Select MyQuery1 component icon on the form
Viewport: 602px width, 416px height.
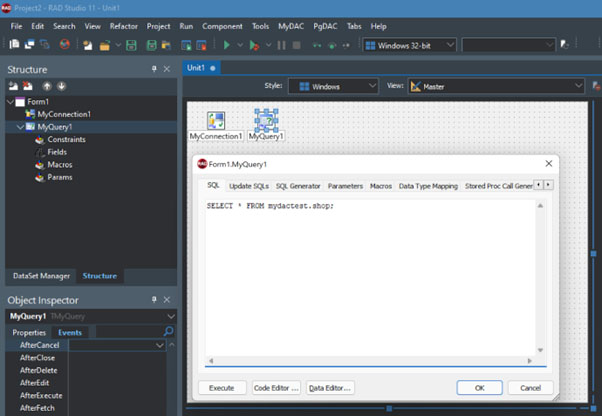point(266,121)
